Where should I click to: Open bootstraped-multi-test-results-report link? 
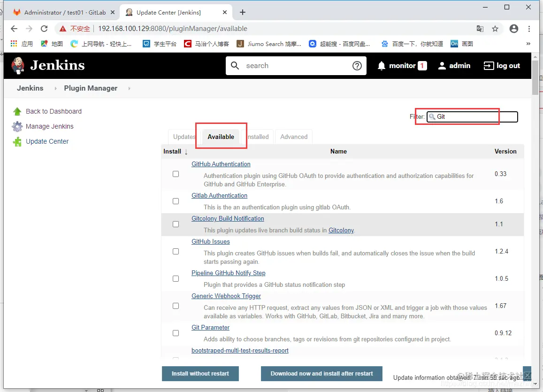click(240, 350)
